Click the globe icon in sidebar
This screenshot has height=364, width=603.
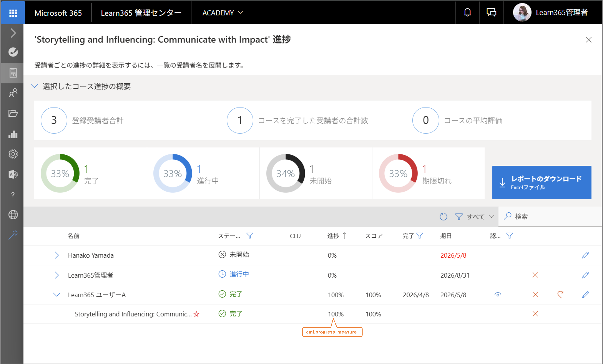(13, 215)
